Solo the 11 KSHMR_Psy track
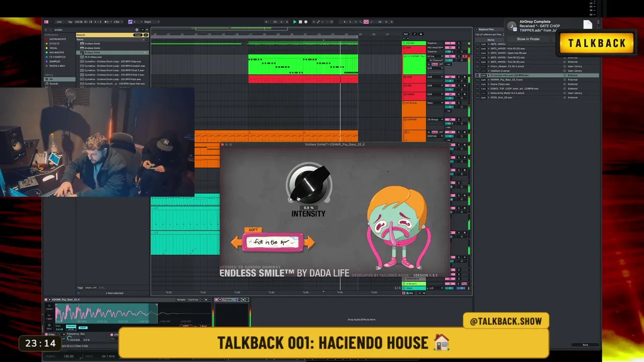The width and height of the screenshot is (644, 362). click(459, 56)
